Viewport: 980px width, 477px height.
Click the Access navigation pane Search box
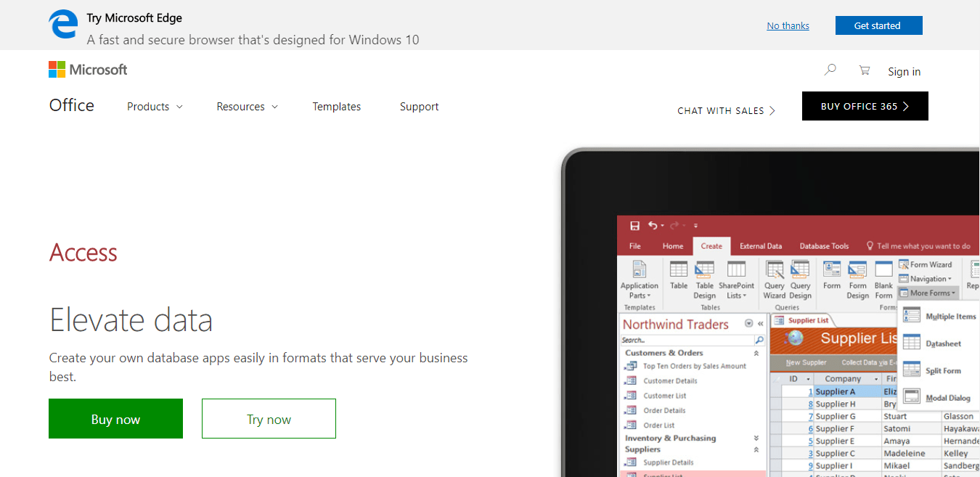[x=687, y=340]
